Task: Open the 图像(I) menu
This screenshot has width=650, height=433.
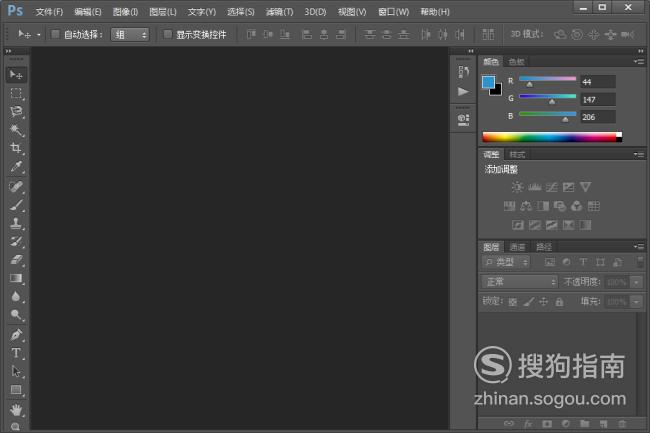Action: 125,12
